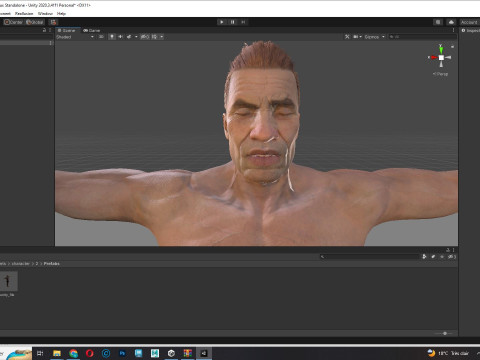Open Photoshop from the taskbar
Viewport: 480px width, 360px height.
122,353
